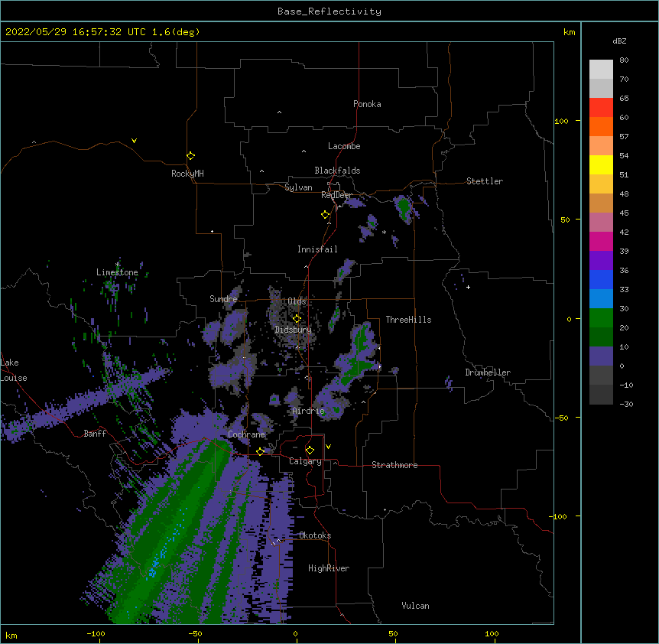Image resolution: width=659 pixels, height=644 pixels.
Task: Click the white caret marker west of Ponoka
Action: [280, 112]
